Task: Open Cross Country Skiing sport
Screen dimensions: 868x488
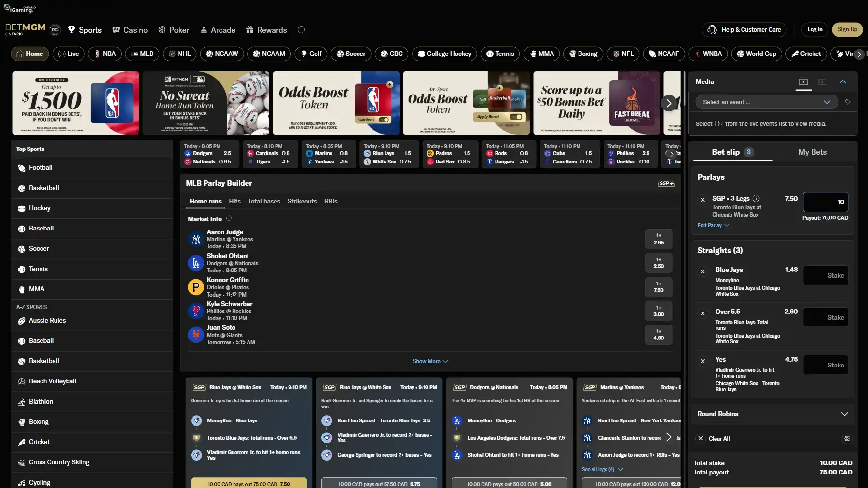Action: 92,462
